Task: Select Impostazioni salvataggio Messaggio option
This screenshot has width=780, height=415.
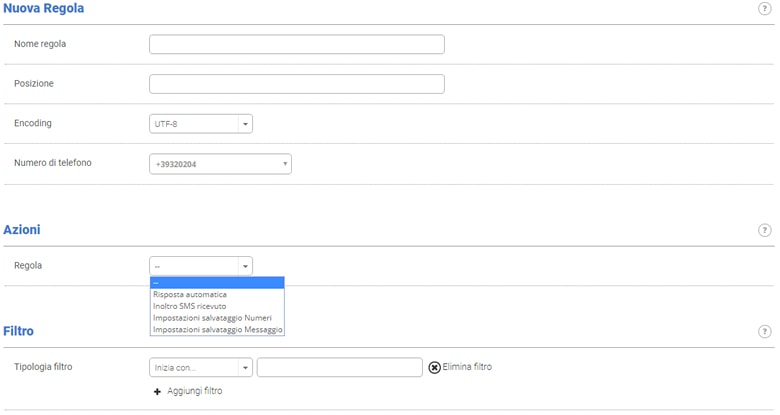Action: click(x=217, y=329)
